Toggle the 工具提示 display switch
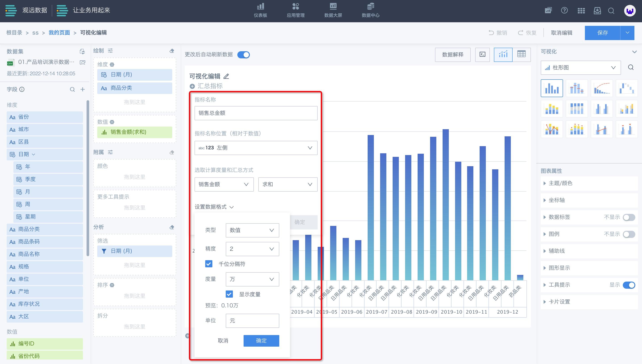 [x=629, y=285]
